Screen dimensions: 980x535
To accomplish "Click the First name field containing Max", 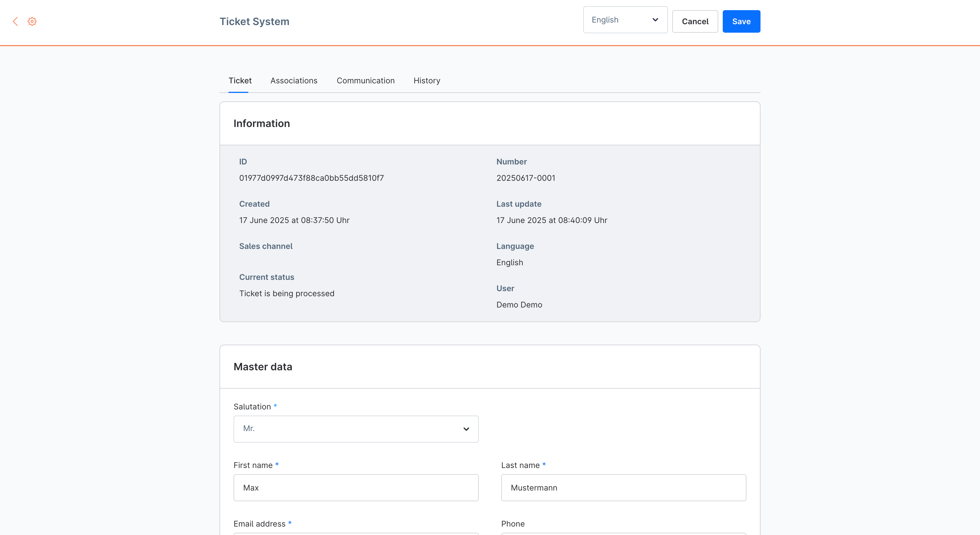I will (356, 487).
